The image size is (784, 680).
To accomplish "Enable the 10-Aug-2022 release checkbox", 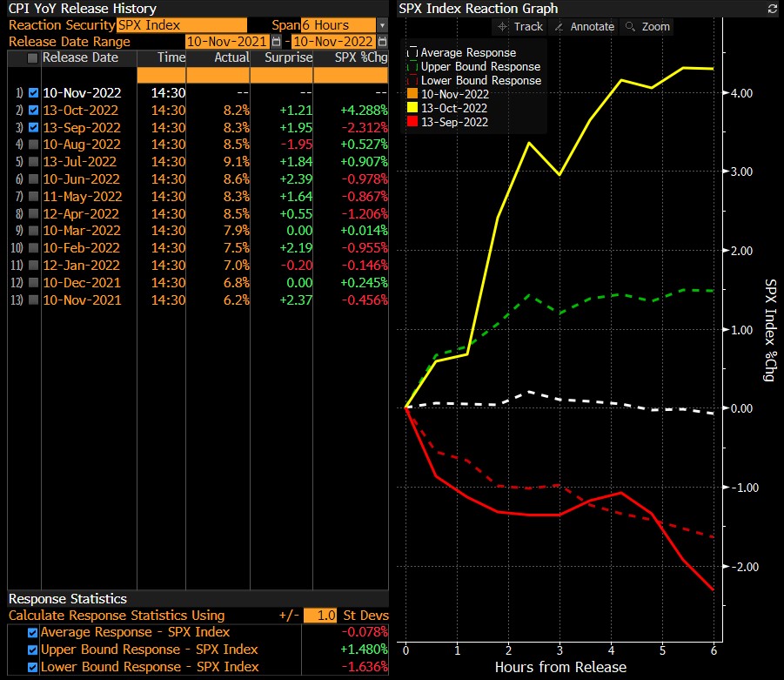I will pyautogui.click(x=33, y=145).
